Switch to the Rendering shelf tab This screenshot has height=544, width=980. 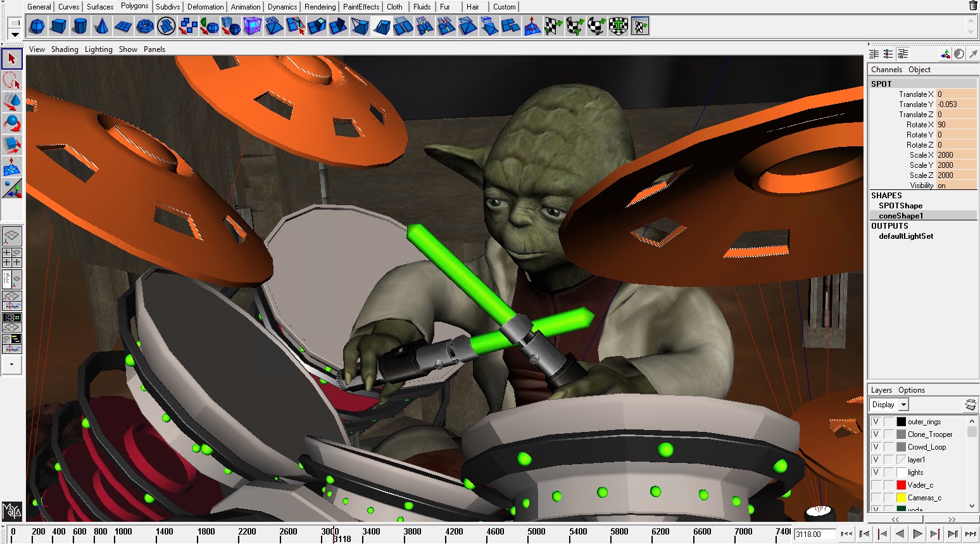tap(320, 7)
